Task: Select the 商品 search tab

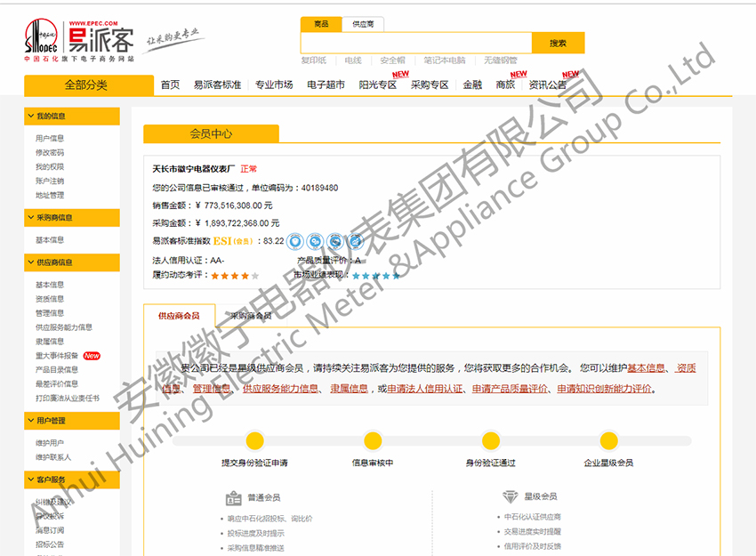Action: (321, 24)
